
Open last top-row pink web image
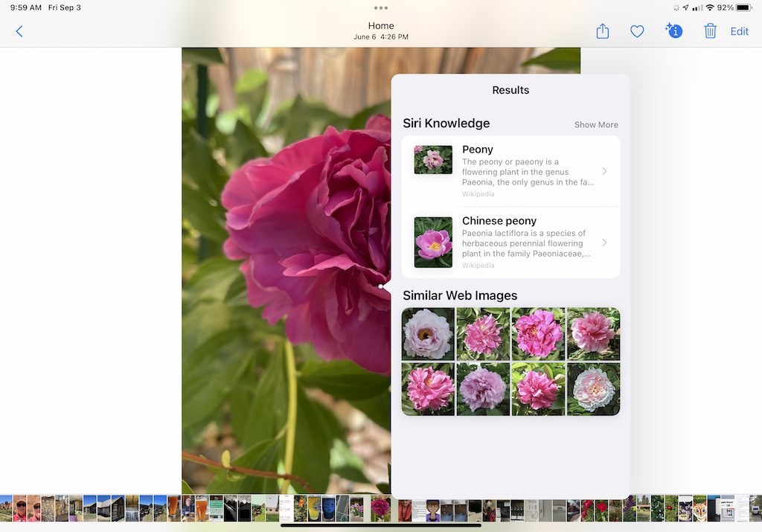tap(593, 334)
